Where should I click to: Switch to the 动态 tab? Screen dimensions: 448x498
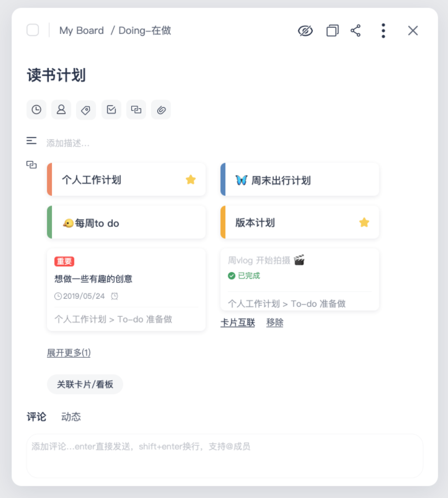point(71,417)
